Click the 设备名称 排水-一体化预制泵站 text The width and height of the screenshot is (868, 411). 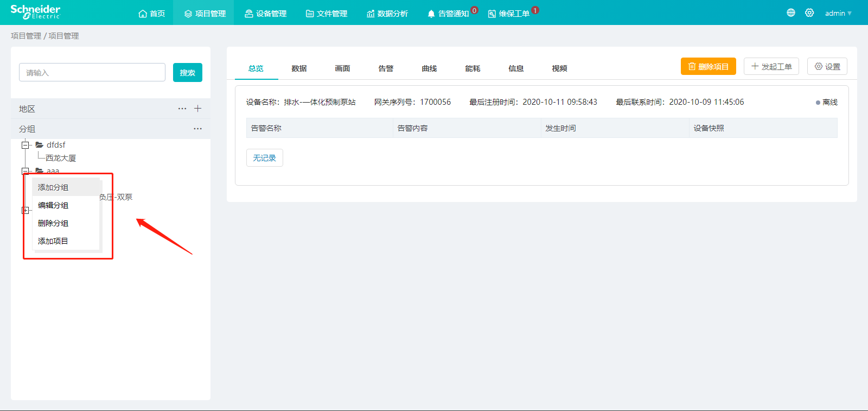point(301,102)
